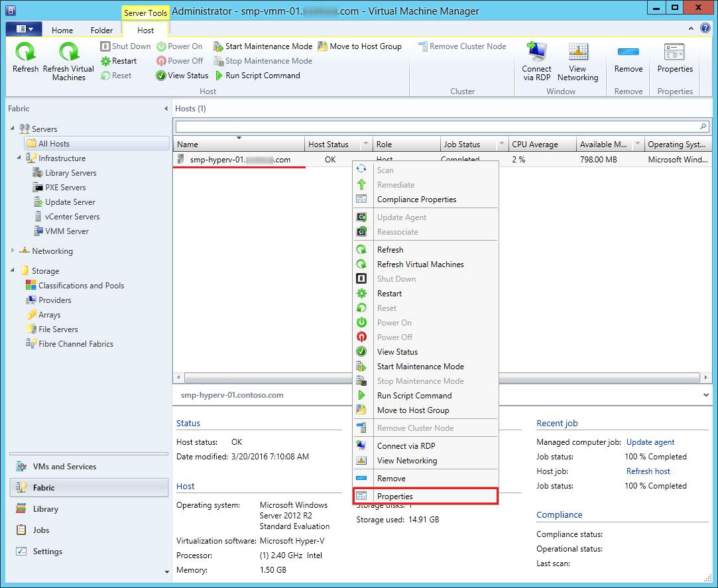Open the help question mark icon

point(705,29)
